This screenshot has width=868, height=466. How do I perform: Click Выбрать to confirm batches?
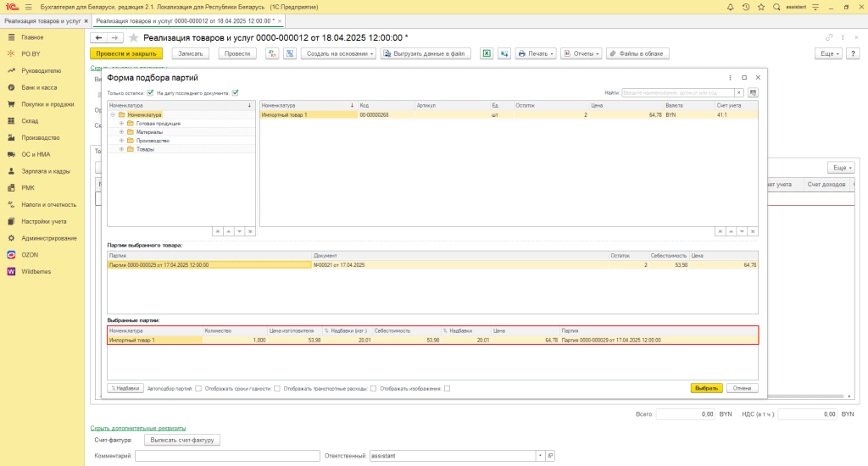coord(706,388)
